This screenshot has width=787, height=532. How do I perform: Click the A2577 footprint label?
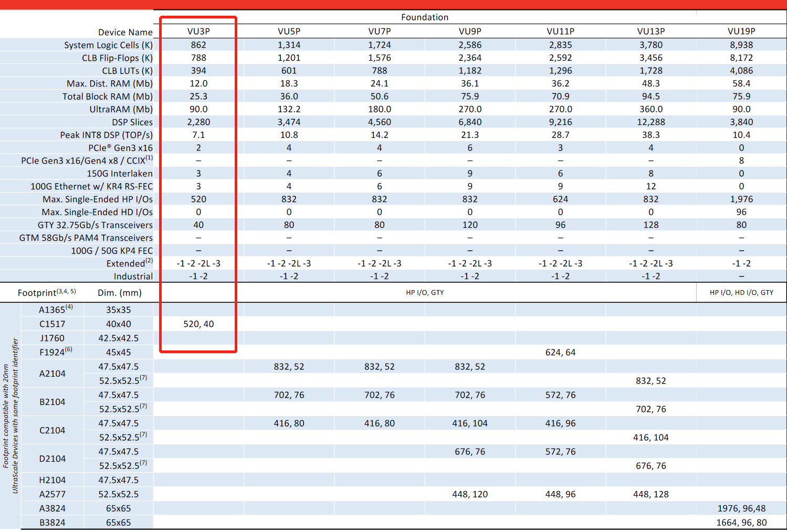[53, 494]
